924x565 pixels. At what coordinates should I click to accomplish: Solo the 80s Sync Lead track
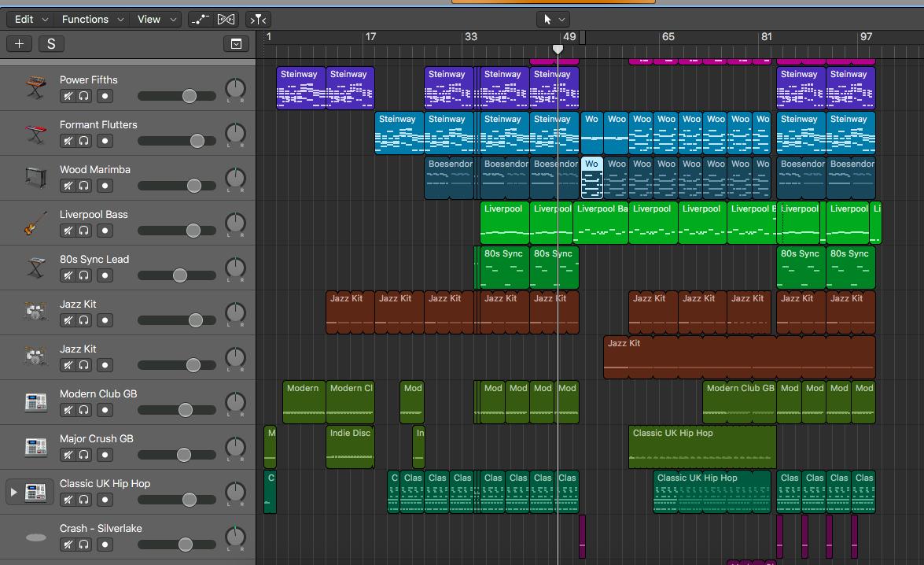(84, 275)
